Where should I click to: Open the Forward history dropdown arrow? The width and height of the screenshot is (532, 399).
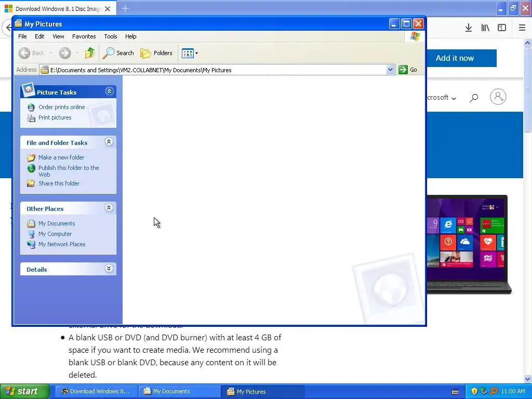[x=77, y=53]
